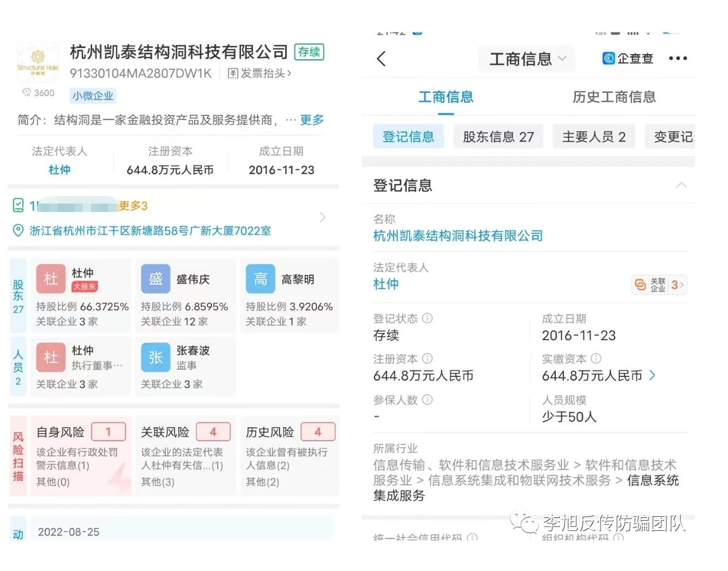This screenshot has height=571, width=728.
Task: Collapse the 登记信息 section
Action: coord(681,185)
